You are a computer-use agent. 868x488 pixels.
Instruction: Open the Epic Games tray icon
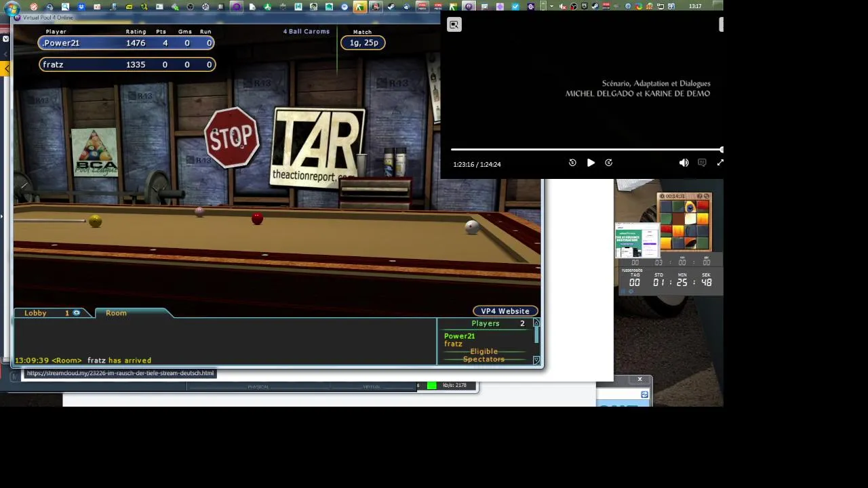pos(585,6)
